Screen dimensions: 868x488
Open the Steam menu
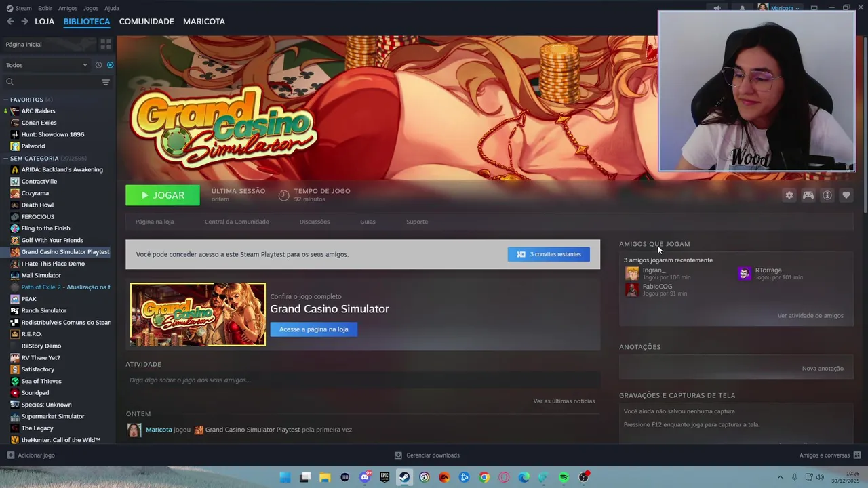(19, 8)
